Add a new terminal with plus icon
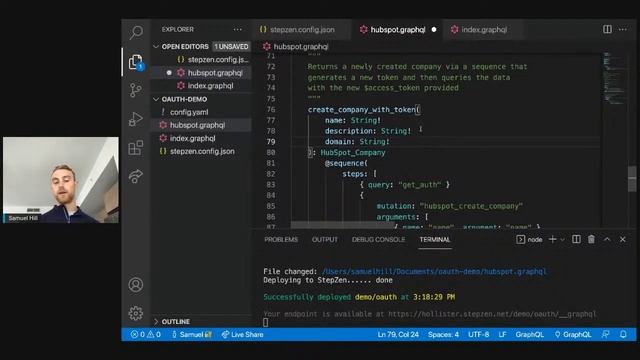The width and height of the screenshot is (640, 360). click(553, 240)
